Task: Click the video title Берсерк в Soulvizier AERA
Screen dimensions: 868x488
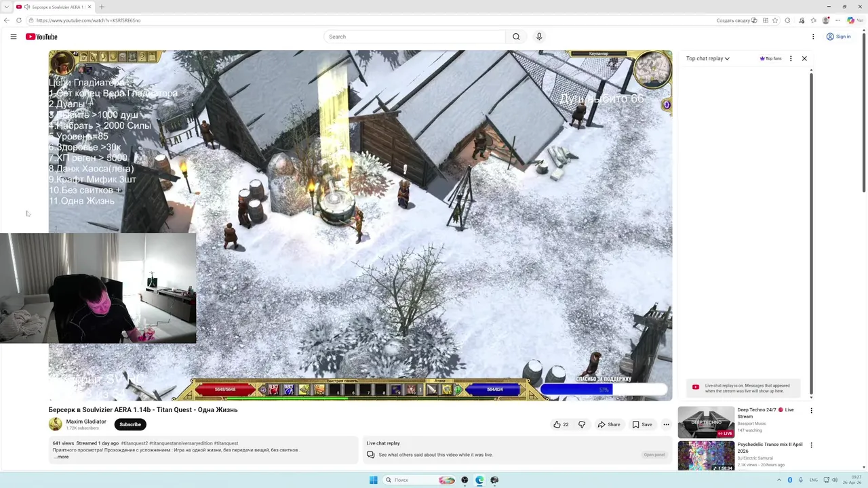Action: point(143,409)
